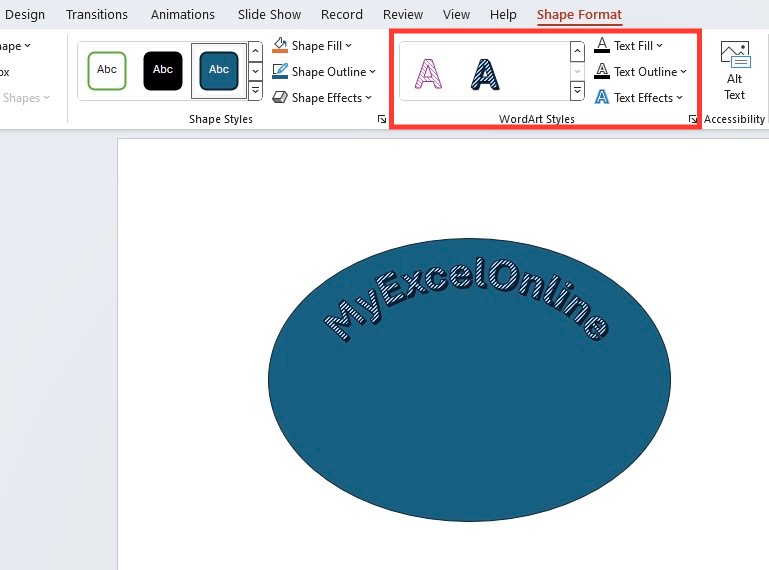
Task: Click the Shape Fill paint bucket icon
Action: [280, 45]
